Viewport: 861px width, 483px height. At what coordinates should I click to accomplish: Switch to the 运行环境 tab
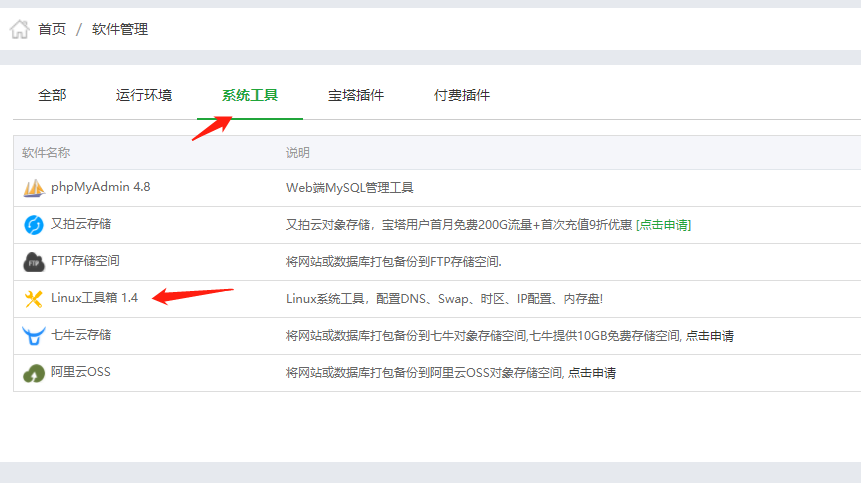(x=144, y=96)
